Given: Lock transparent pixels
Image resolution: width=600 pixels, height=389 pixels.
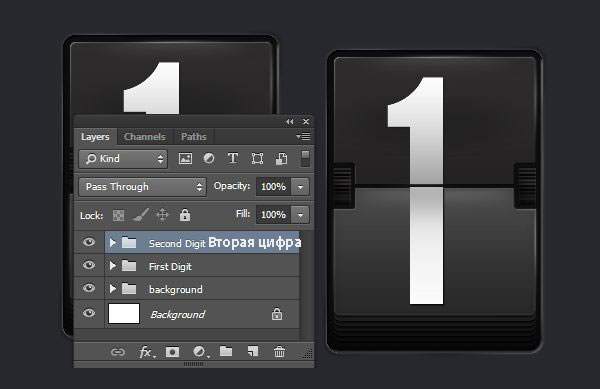Looking at the screenshot, I should coord(118,215).
